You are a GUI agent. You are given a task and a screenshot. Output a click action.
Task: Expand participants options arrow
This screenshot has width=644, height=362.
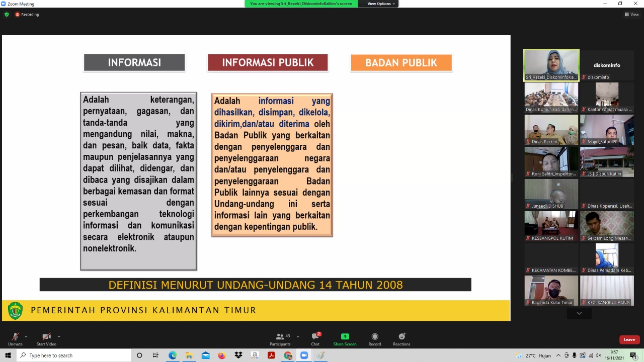(x=298, y=336)
